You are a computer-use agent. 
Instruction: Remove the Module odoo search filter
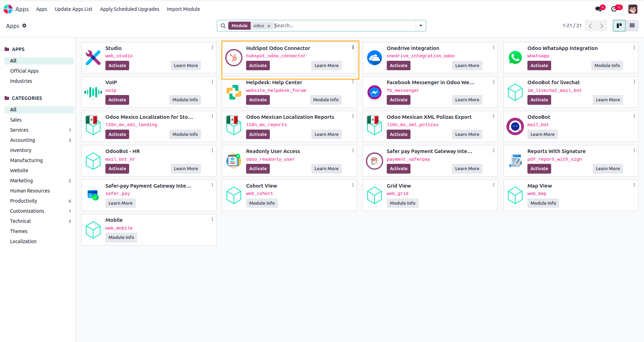[x=269, y=26]
